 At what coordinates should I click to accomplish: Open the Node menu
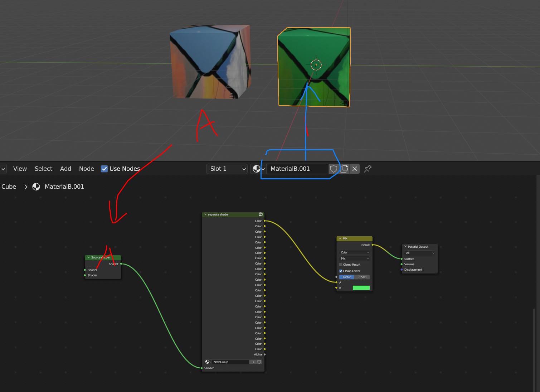click(x=87, y=169)
